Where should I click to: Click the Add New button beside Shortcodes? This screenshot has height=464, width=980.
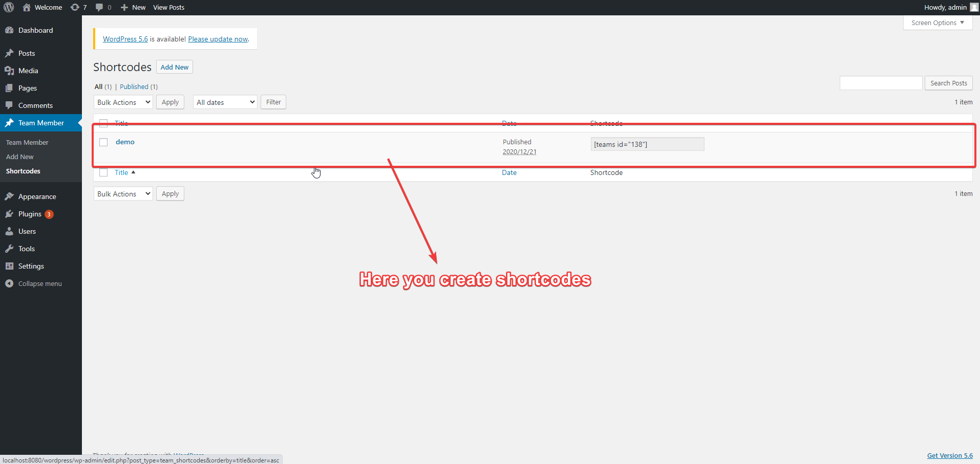coord(175,67)
